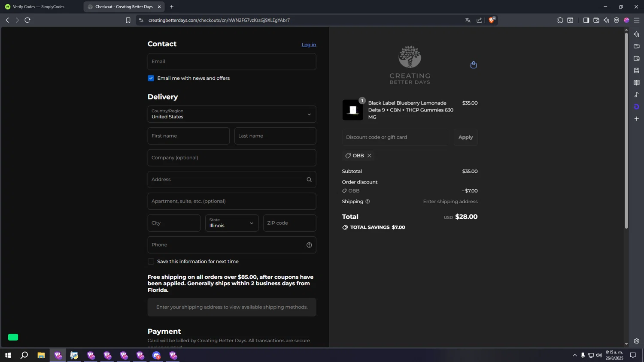Open the browser extensions puzzle icon

point(560,20)
